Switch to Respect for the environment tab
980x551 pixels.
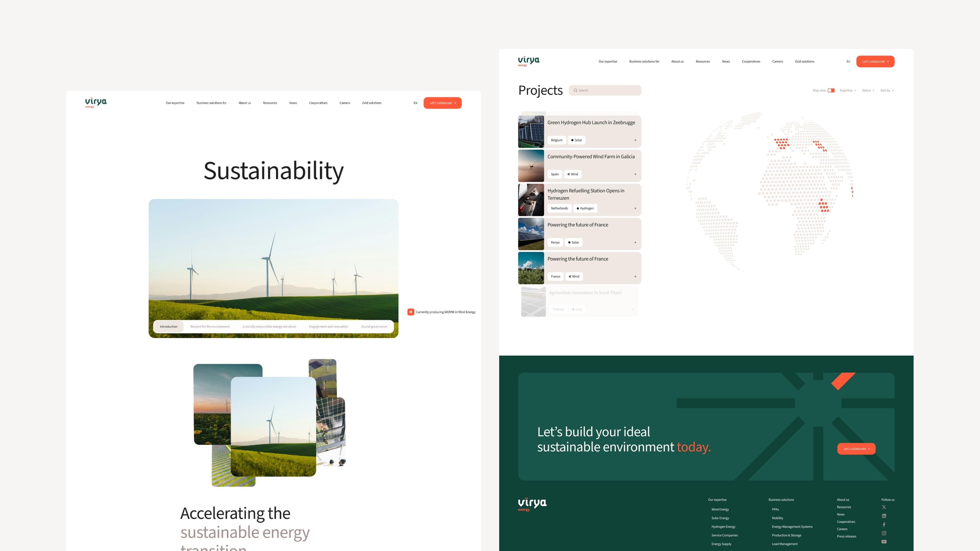point(210,327)
